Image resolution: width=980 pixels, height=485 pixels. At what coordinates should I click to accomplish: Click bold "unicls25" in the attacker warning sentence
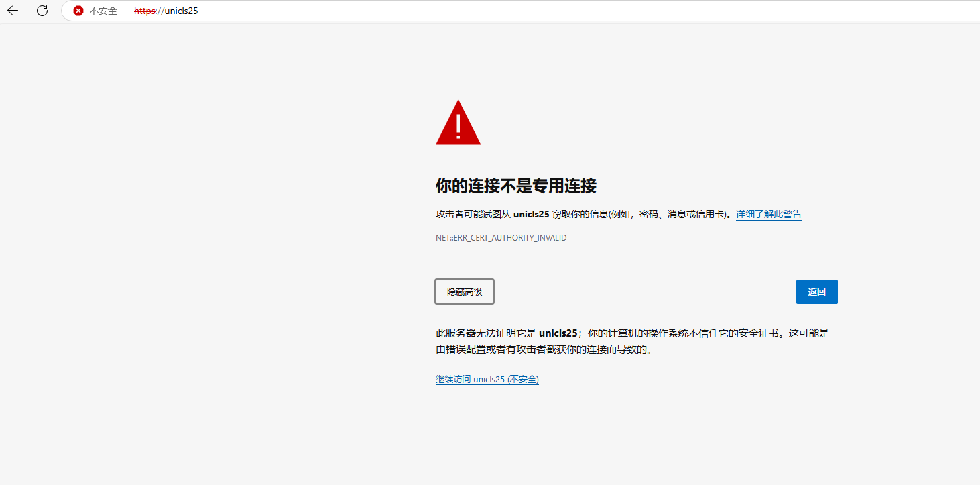(531, 215)
